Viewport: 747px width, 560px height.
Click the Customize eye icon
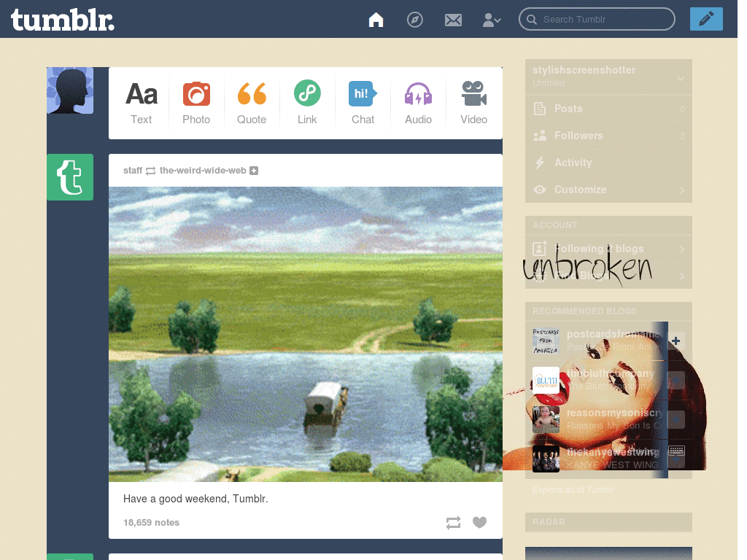point(539,190)
